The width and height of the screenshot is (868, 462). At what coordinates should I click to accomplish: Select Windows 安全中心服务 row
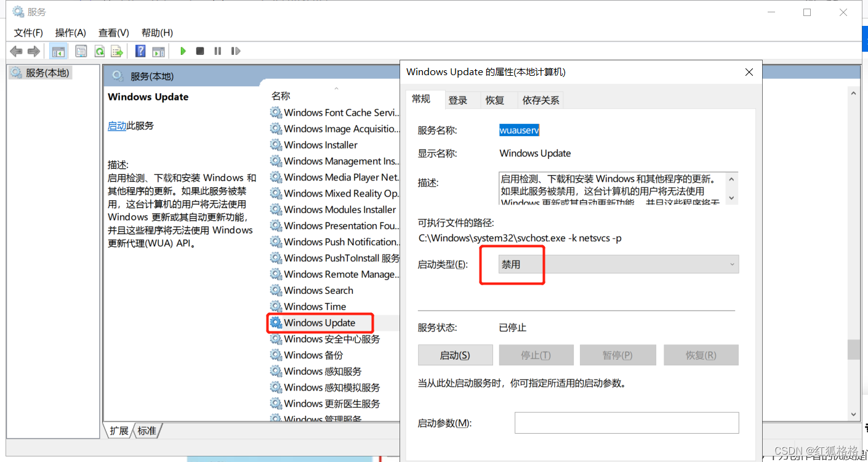334,339
